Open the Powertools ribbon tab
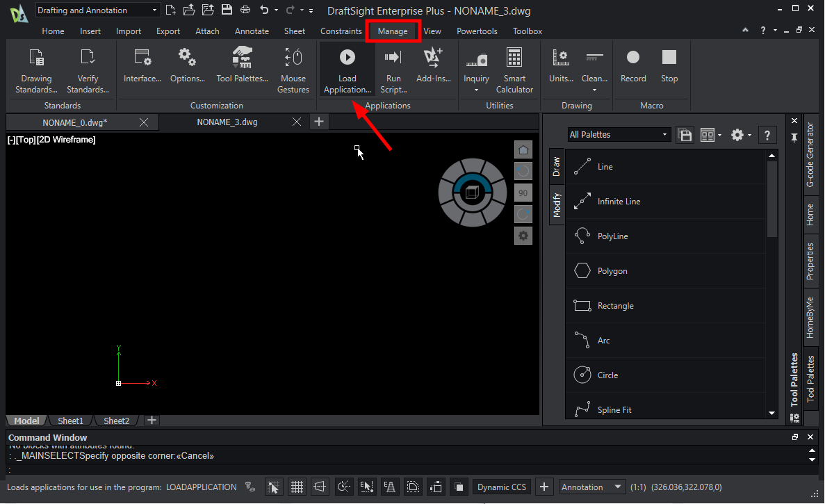This screenshot has width=825, height=504. click(477, 31)
